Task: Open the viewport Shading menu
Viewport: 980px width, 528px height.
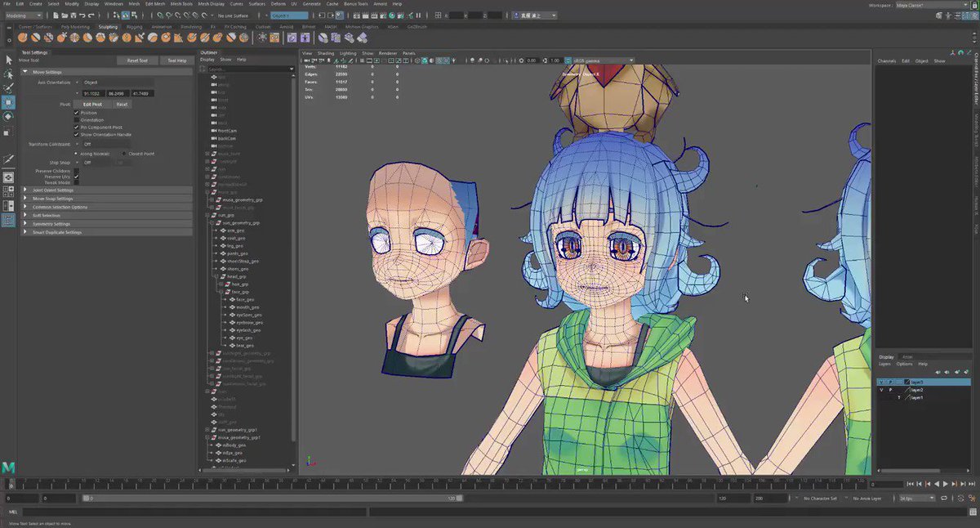Action: click(x=326, y=53)
